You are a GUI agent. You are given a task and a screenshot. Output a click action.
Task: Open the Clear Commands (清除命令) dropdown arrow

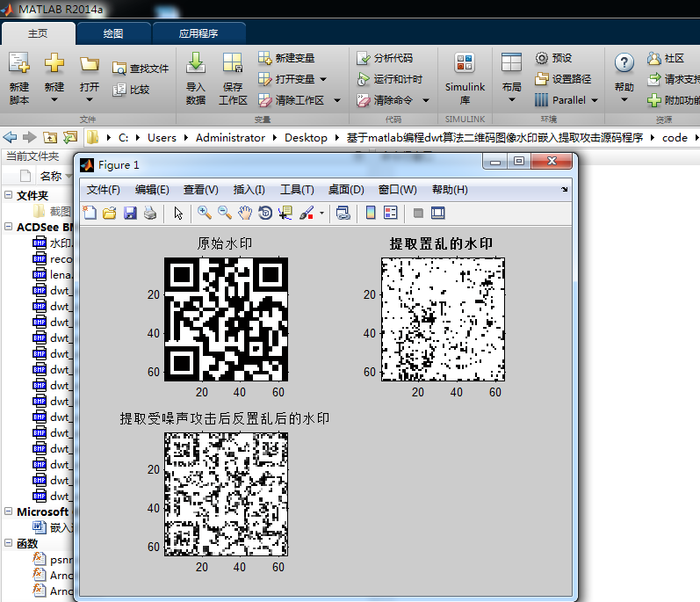click(x=425, y=100)
